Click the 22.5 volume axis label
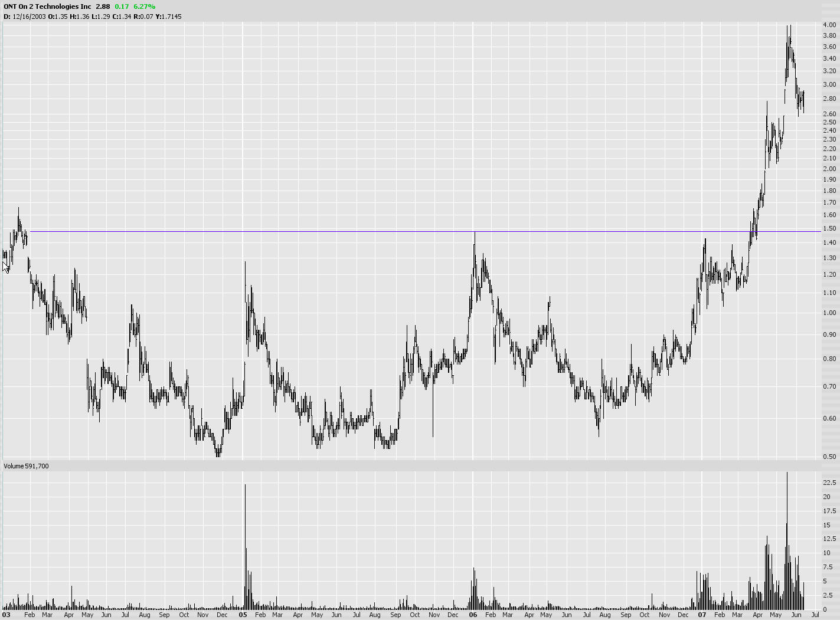This screenshot has width=840, height=620. click(829, 483)
